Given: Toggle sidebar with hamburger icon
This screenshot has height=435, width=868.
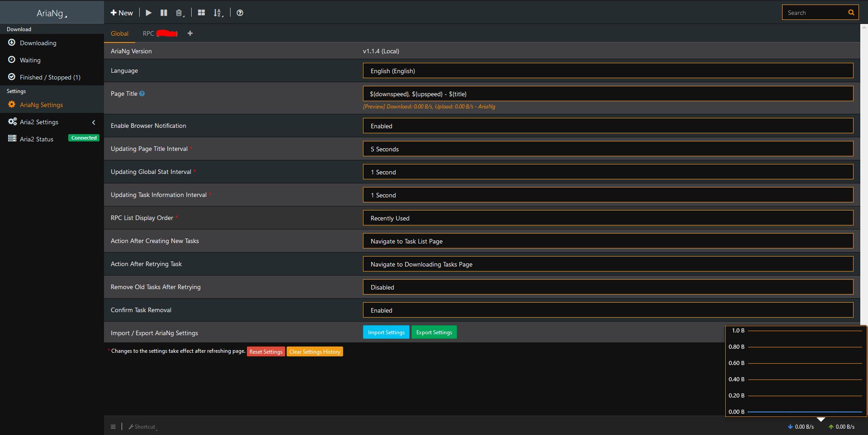Looking at the screenshot, I should (113, 427).
